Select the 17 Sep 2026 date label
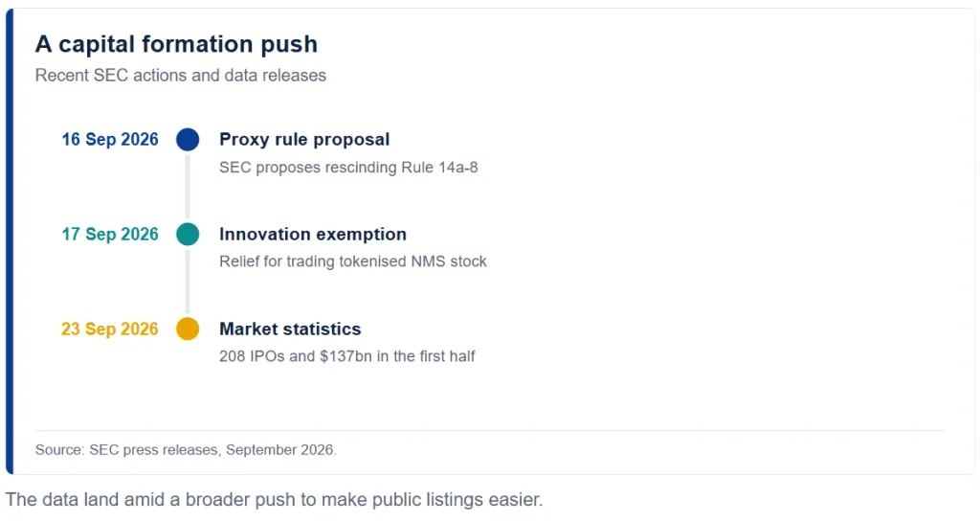 tap(110, 234)
